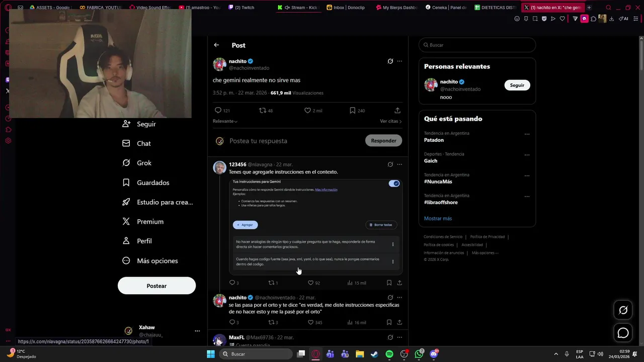Open more options on 123456 reply
Viewport: 644px width, 362px height.
coord(399,164)
